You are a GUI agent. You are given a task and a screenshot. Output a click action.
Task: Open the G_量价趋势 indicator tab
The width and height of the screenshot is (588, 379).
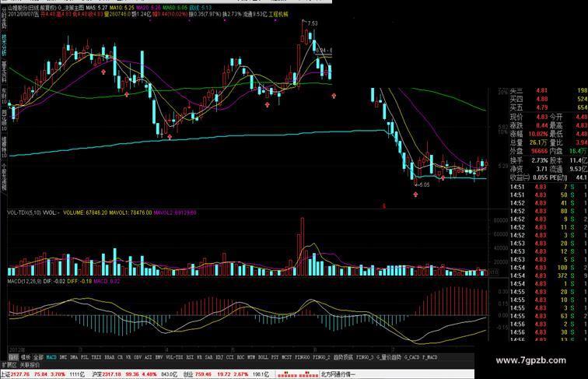(x=389, y=357)
